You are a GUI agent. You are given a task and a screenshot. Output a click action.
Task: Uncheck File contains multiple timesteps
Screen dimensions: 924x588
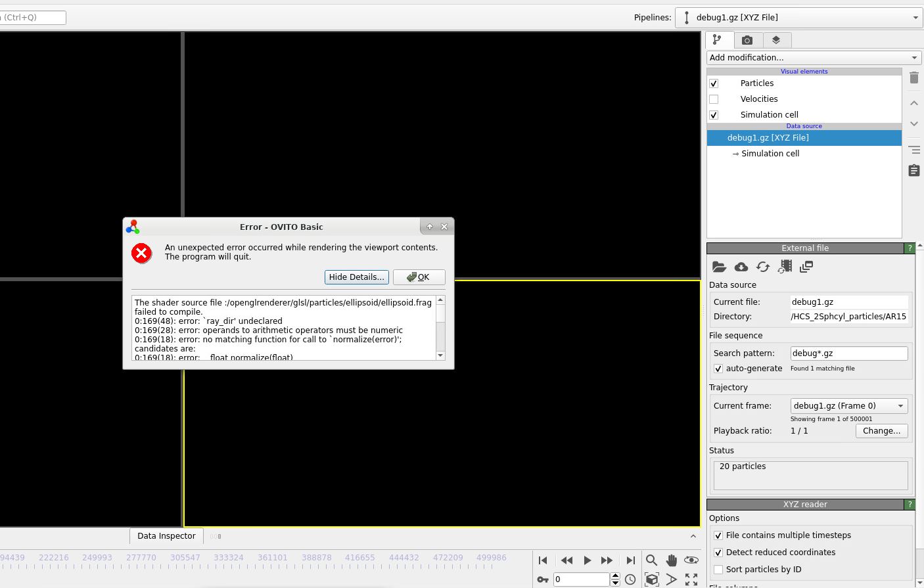click(718, 535)
